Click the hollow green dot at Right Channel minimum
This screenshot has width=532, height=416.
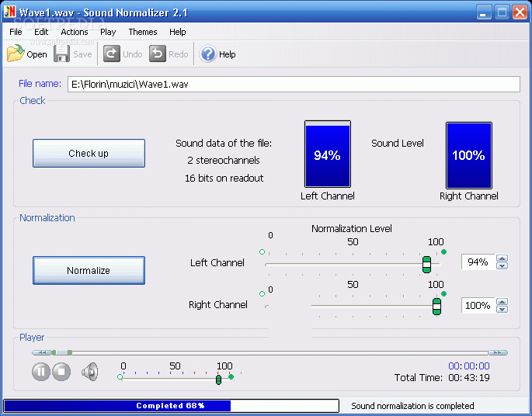click(262, 293)
